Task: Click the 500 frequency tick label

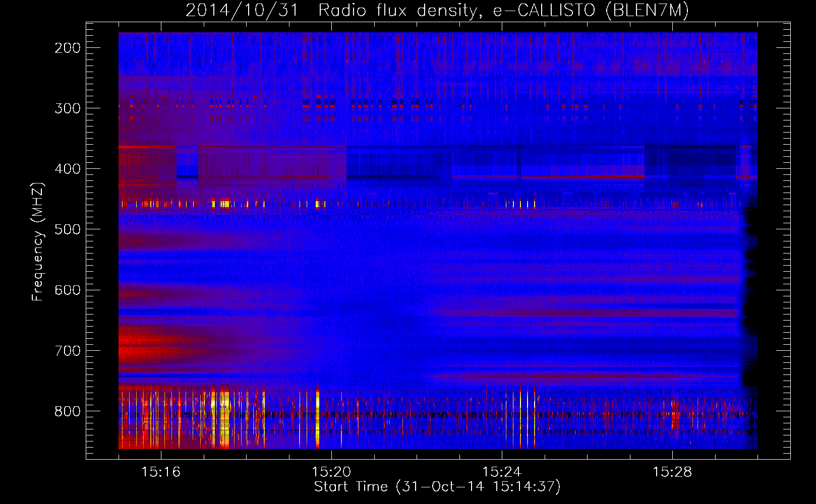Action: pos(68,229)
